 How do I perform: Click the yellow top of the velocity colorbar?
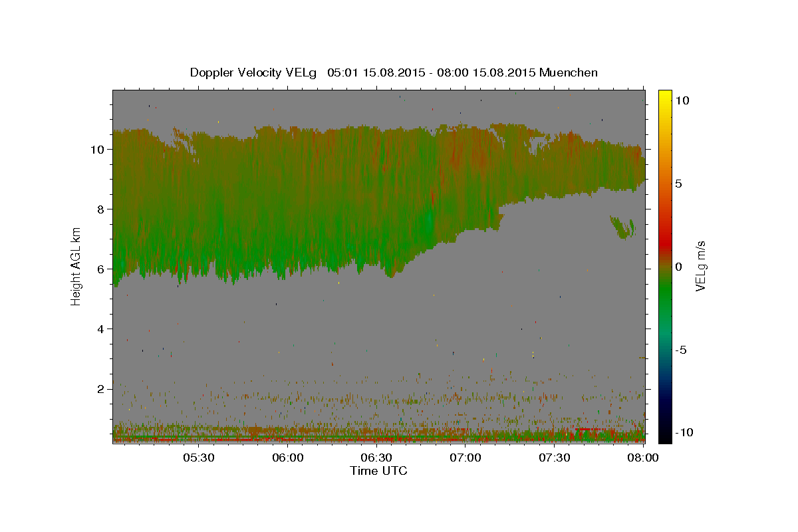coord(665,96)
